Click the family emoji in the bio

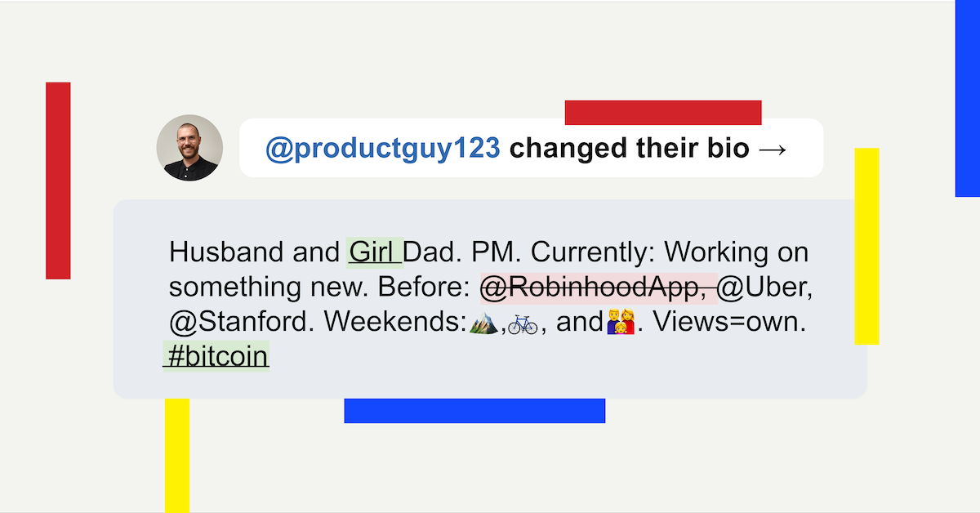pyautogui.click(x=621, y=324)
